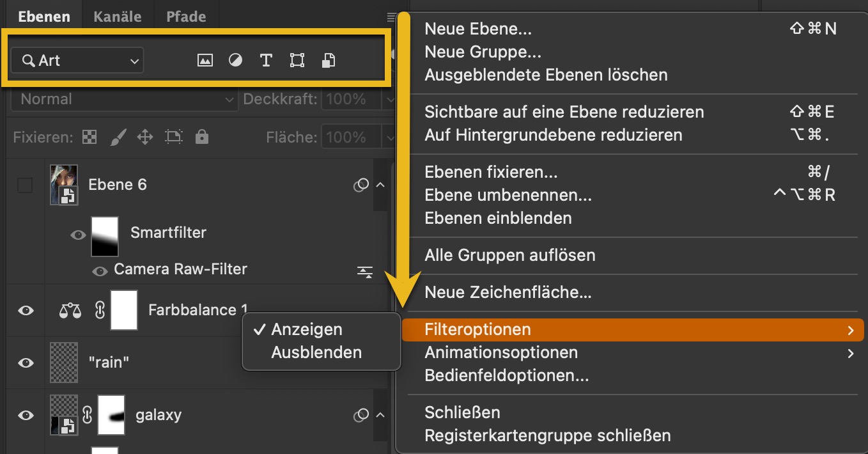Hide the Farbbalance 1 layer
The height and width of the screenshot is (454, 868).
[26, 310]
